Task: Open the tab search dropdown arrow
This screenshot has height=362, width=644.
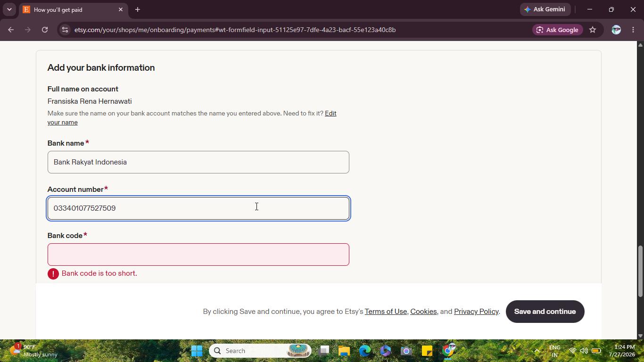Action: (9, 9)
